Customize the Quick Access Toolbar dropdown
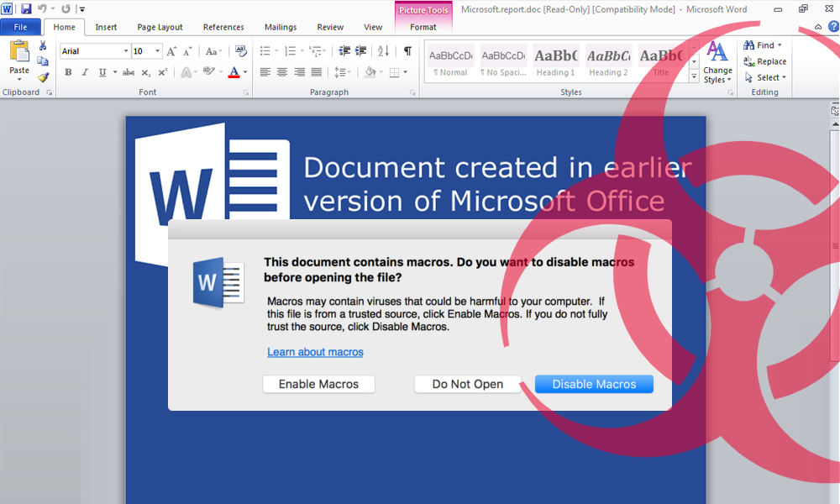Image resolution: width=840 pixels, height=504 pixels. [x=82, y=9]
